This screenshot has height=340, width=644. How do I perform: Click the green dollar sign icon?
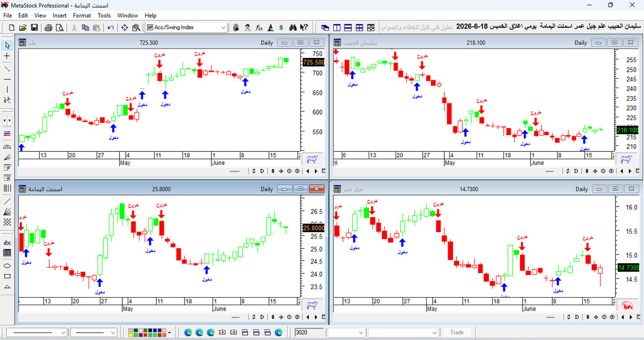[281, 27]
